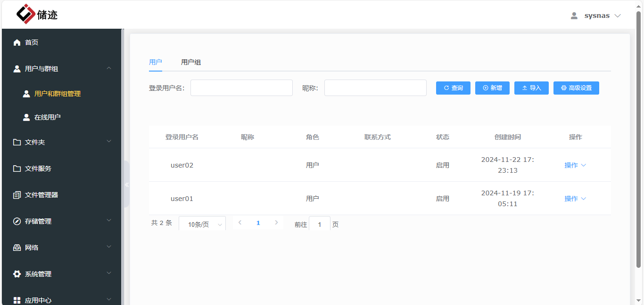644x305 pixels.
Task: Open the 操作 dropdown for user02
Action: (575, 165)
